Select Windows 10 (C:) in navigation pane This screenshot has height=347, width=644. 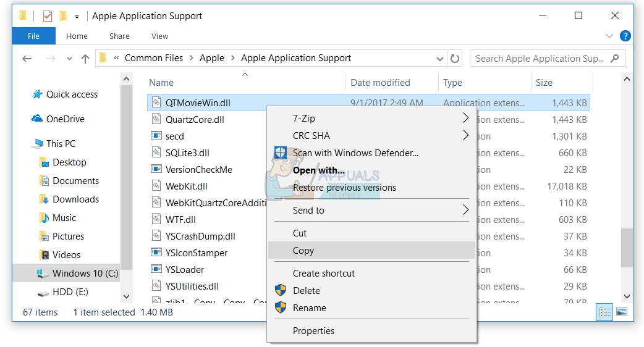85,274
